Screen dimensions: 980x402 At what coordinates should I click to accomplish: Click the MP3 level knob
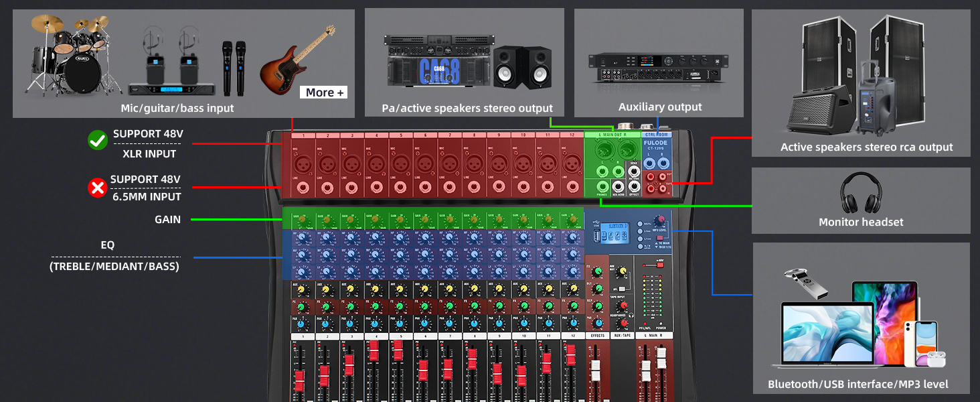[x=660, y=220]
